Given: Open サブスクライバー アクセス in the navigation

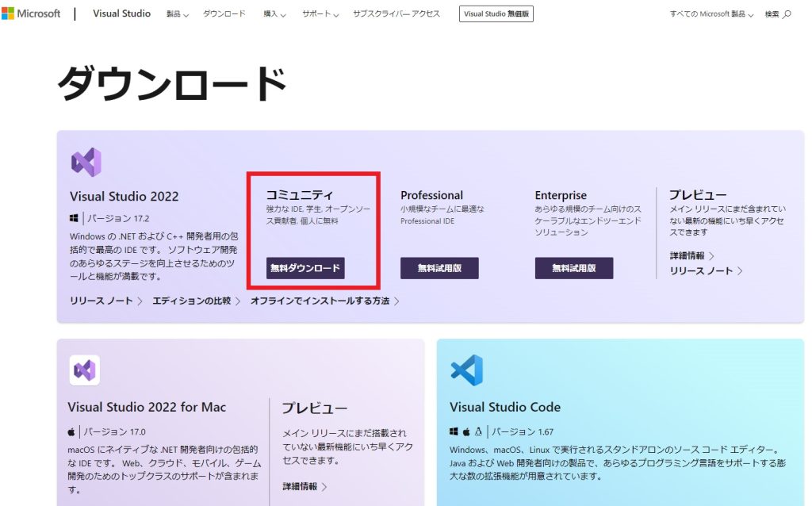Looking at the screenshot, I should pos(396,14).
